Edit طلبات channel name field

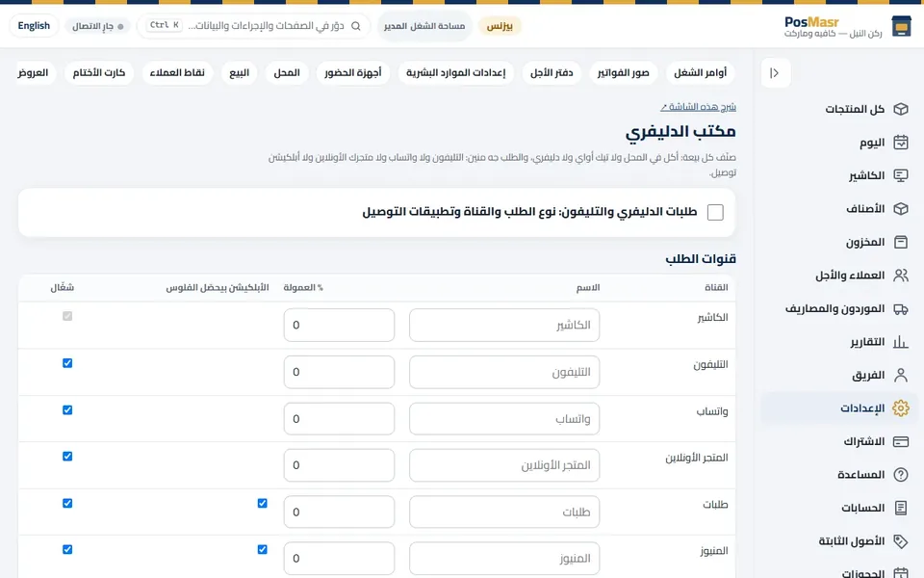tap(504, 512)
